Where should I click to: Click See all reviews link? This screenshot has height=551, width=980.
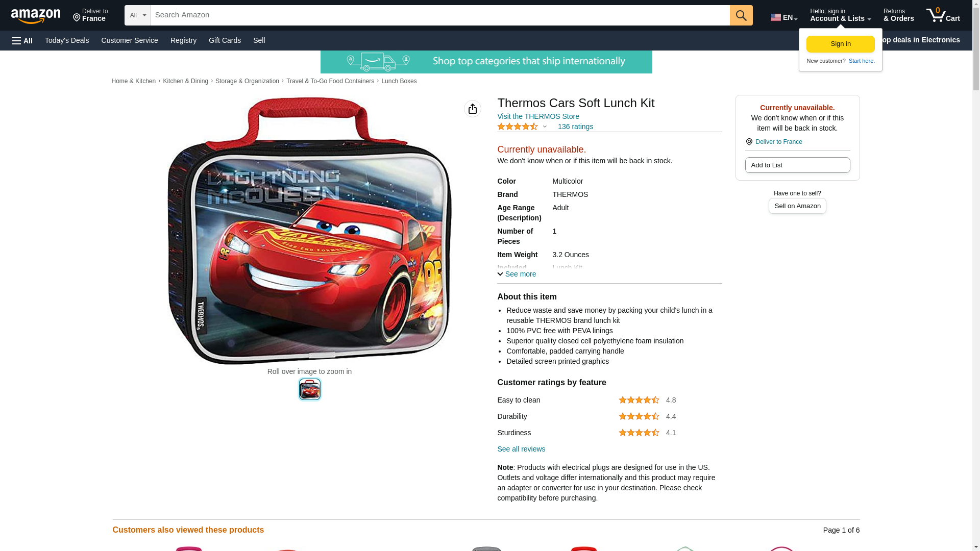pyautogui.click(x=521, y=449)
